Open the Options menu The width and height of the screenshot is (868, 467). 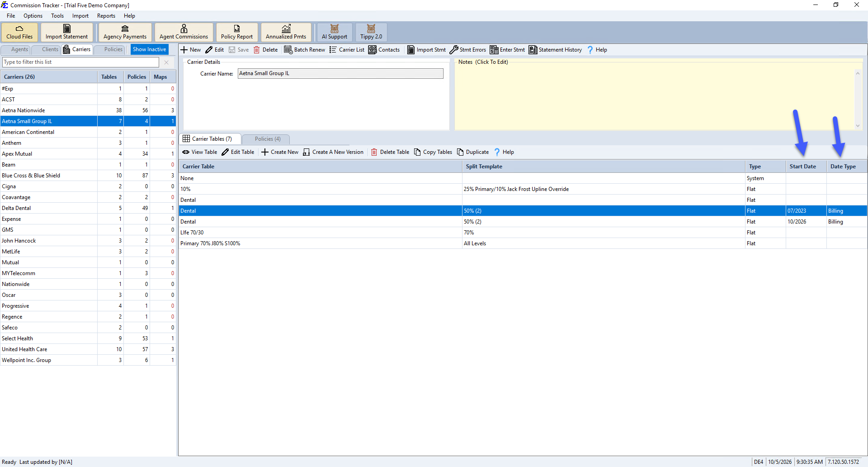pos(33,16)
